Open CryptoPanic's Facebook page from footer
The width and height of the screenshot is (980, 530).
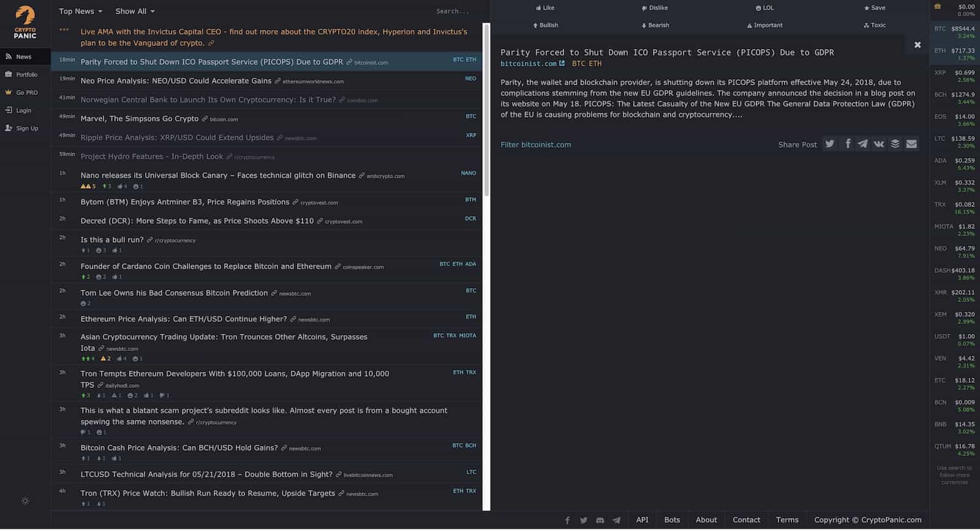[x=567, y=520]
